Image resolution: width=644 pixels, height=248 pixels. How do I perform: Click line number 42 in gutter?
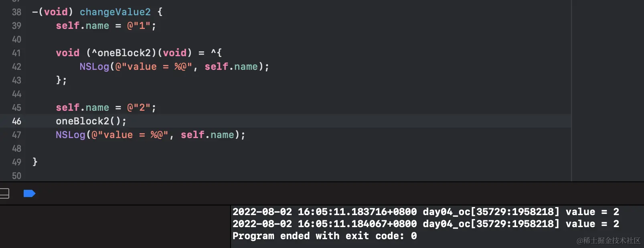click(16, 67)
